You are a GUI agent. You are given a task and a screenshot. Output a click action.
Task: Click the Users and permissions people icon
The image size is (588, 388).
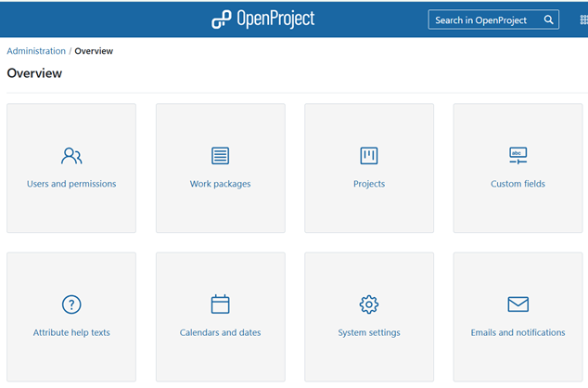pyautogui.click(x=71, y=156)
